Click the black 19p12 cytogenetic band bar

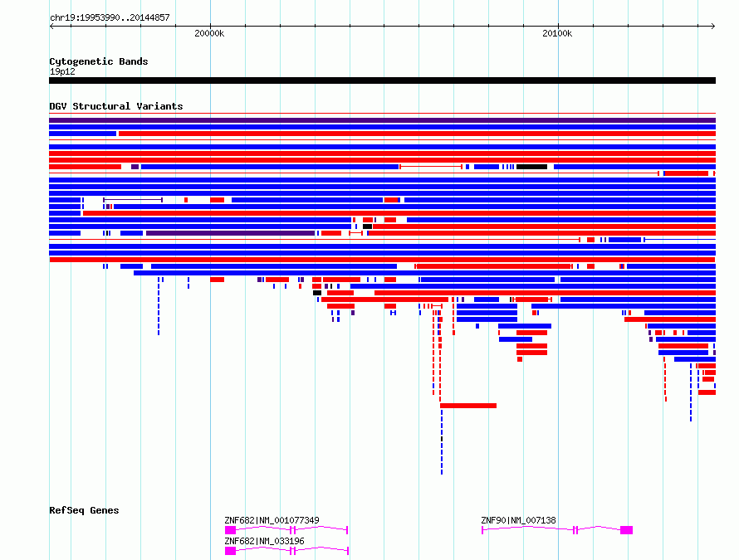coord(382,80)
